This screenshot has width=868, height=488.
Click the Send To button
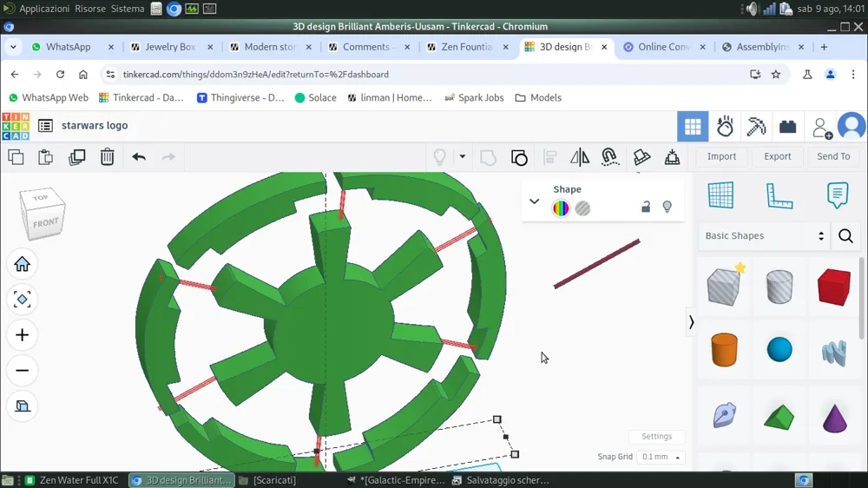point(833,157)
